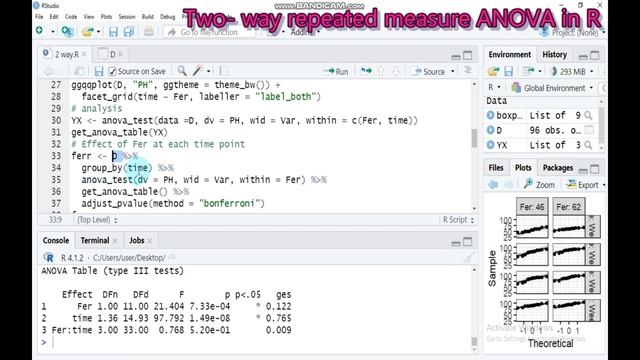Click the Code Tools magic wand icon
The image size is (640, 360).
198,71
